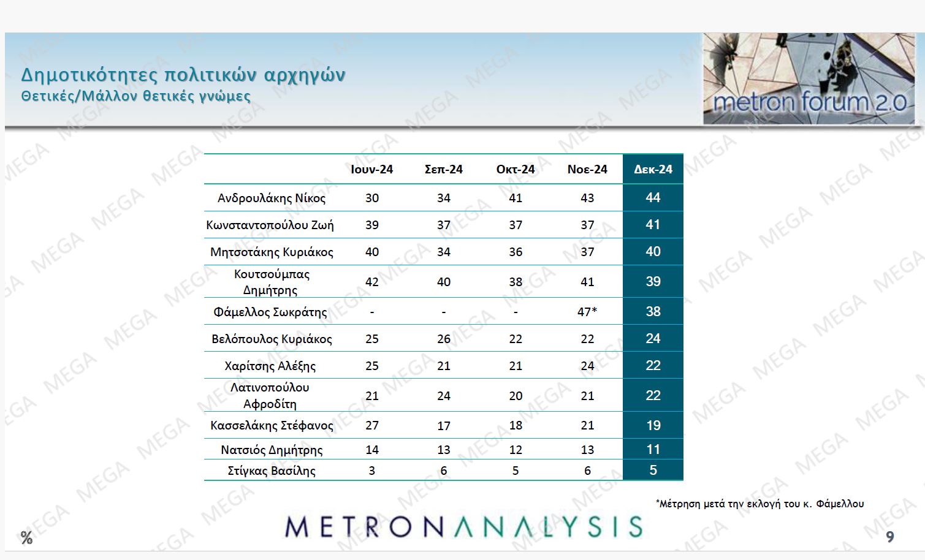The image size is (925, 560).
Task: Click the 47* value in the Φάμελλος row
Action: 587,312
